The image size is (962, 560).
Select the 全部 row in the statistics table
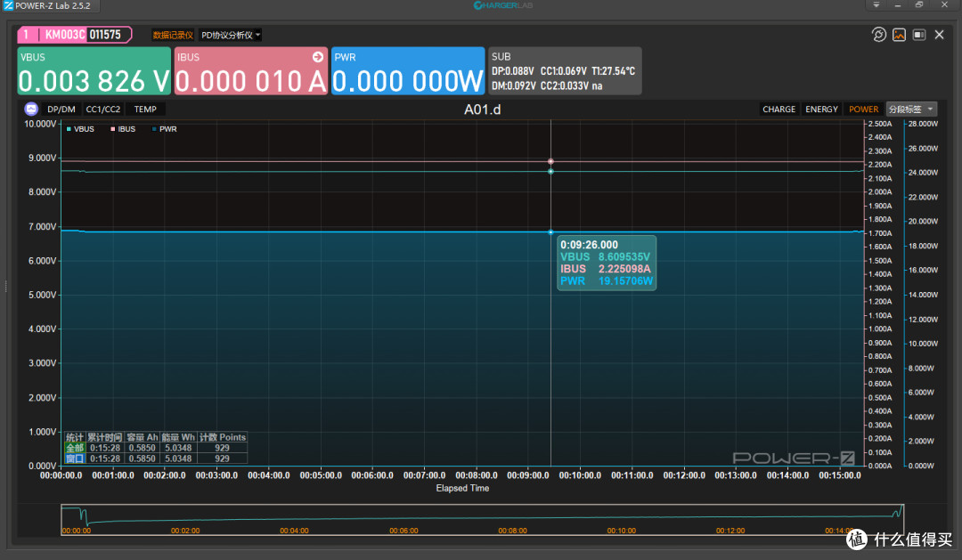[x=156, y=448]
